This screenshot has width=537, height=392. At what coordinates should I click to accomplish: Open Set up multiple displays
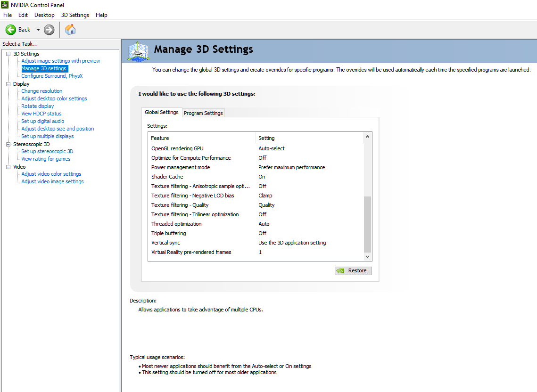[48, 136]
